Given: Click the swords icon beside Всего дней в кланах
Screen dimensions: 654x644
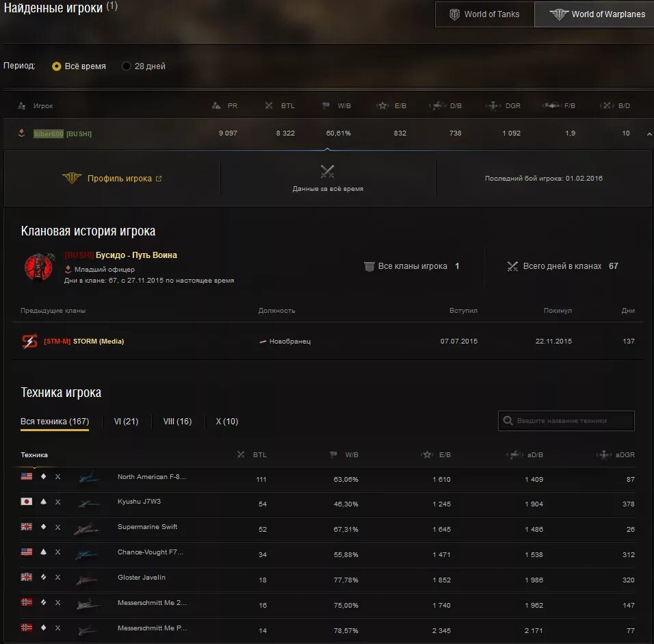Looking at the screenshot, I should click(x=512, y=266).
